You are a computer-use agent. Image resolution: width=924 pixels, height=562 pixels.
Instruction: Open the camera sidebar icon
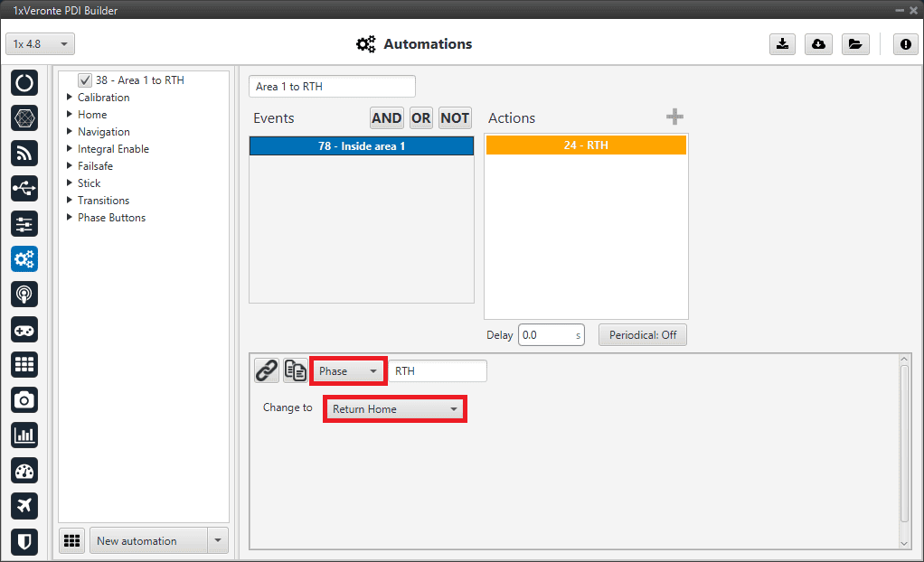(x=24, y=399)
